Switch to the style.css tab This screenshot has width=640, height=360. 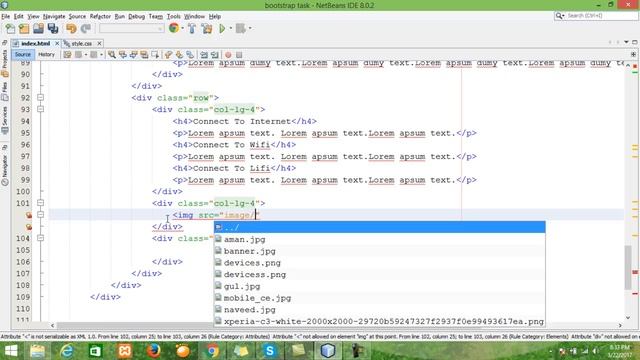[81, 43]
